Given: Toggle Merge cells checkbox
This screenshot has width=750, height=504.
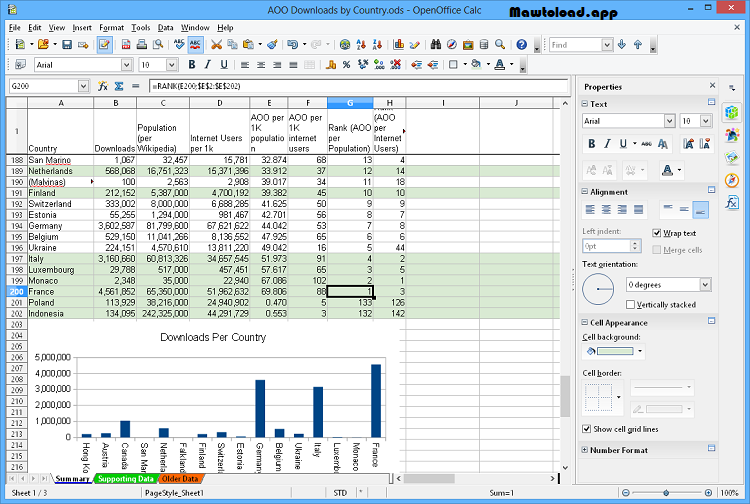Looking at the screenshot, I should pos(657,250).
